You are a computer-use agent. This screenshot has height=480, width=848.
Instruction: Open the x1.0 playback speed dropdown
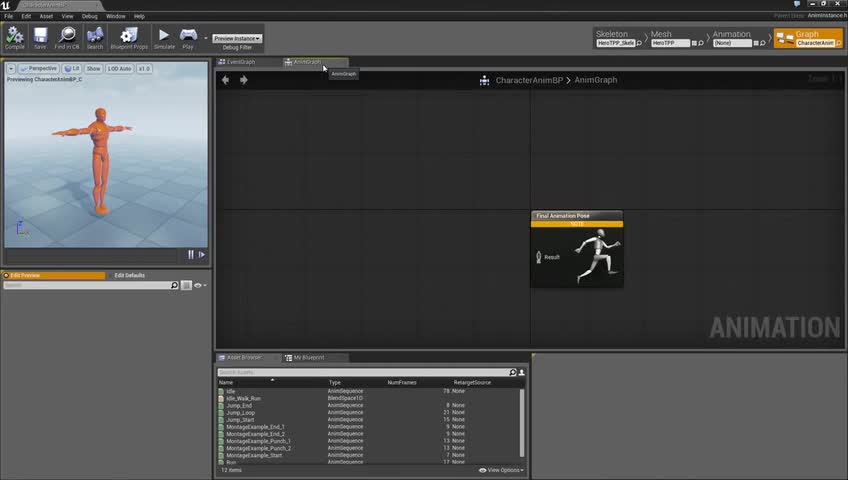click(x=144, y=69)
